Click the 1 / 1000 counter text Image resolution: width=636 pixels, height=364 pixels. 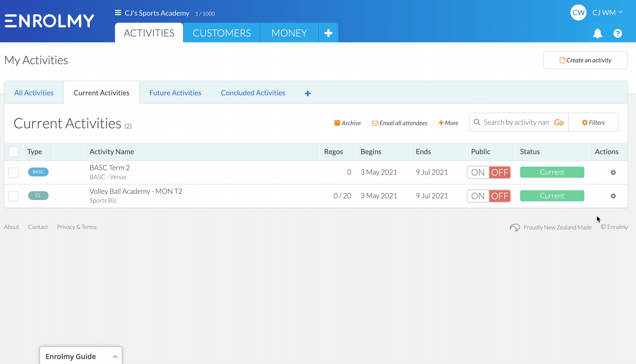pyautogui.click(x=205, y=14)
